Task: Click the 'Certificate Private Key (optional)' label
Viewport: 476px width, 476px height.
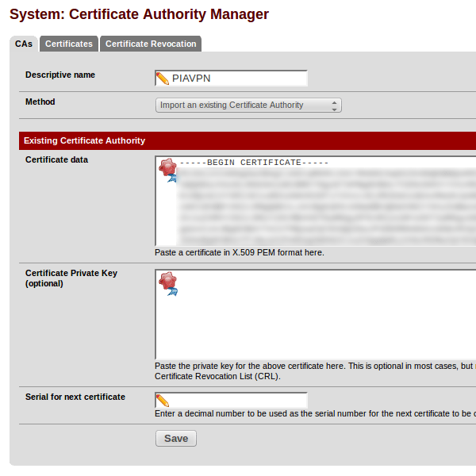Action: [x=71, y=278]
